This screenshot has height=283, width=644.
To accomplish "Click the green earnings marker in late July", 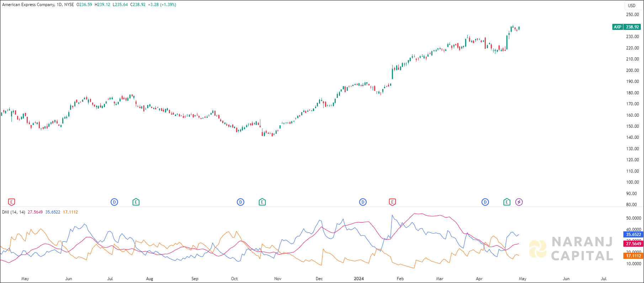I will (x=136, y=202).
